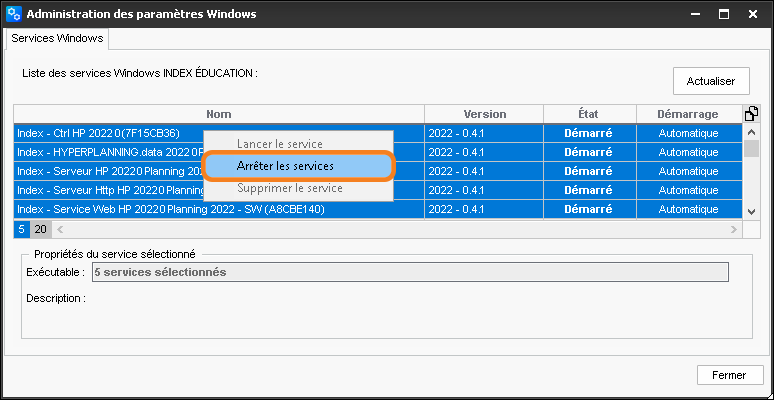The width and height of the screenshot is (774, 400).
Task: Click the copy list icon beside Démarrage header
Action: [751, 114]
